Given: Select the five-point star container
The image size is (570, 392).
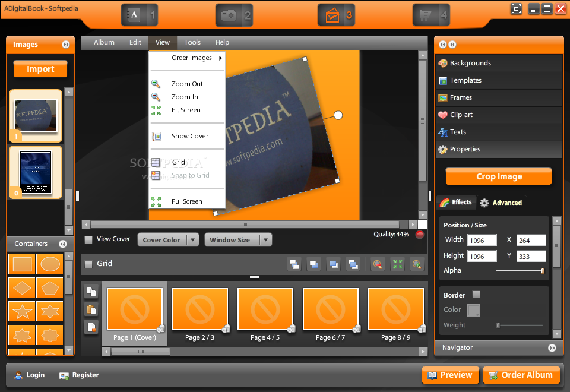Looking at the screenshot, I should [x=22, y=312].
